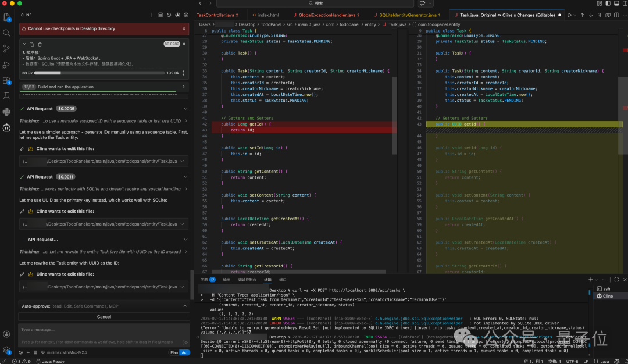Open the Cline robot view in activity bar
Image resolution: width=628 pixels, height=364 pixels.
pyautogui.click(x=6, y=128)
